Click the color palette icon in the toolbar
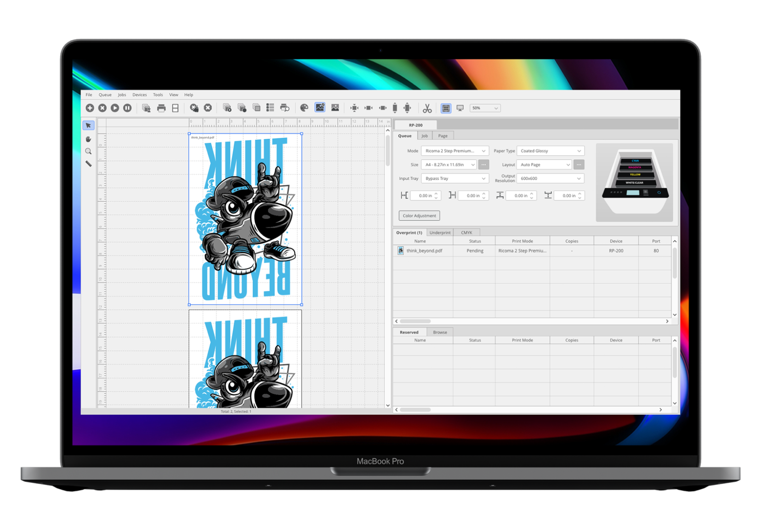The image size is (761, 532). click(304, 108)
